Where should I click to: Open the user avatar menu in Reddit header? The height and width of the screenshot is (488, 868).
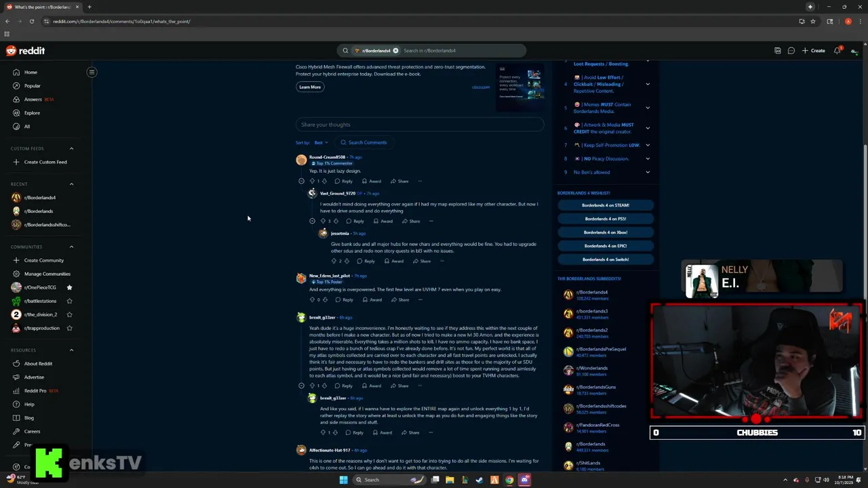pyautogui.click(x=854, y=51)
